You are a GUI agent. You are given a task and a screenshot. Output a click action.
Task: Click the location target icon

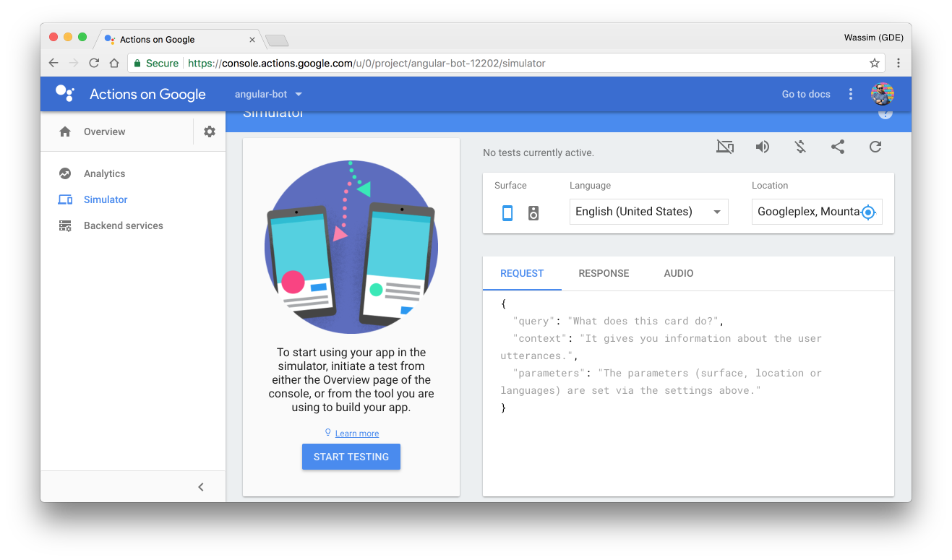coord(868,212)
